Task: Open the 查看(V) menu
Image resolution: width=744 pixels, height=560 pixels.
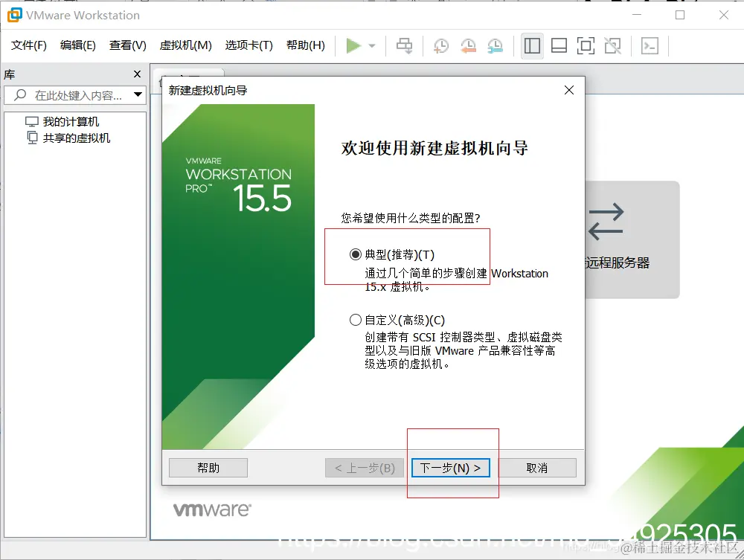Action: coord(128,45)
